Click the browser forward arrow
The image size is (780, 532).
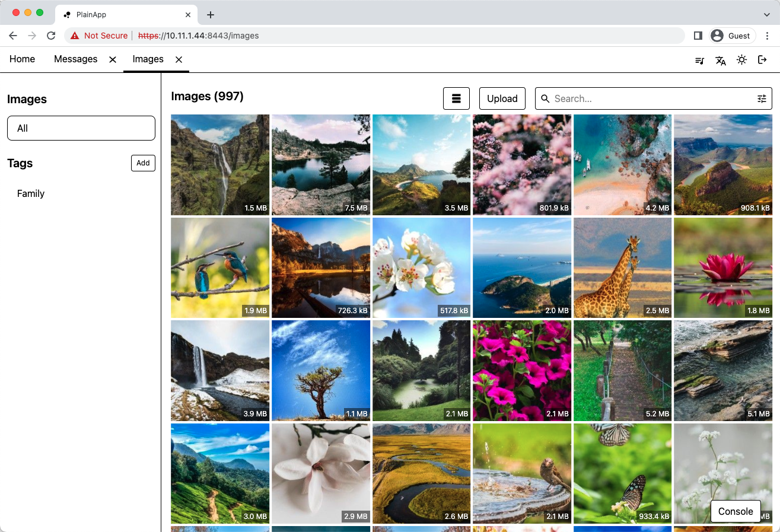point(32,36)
